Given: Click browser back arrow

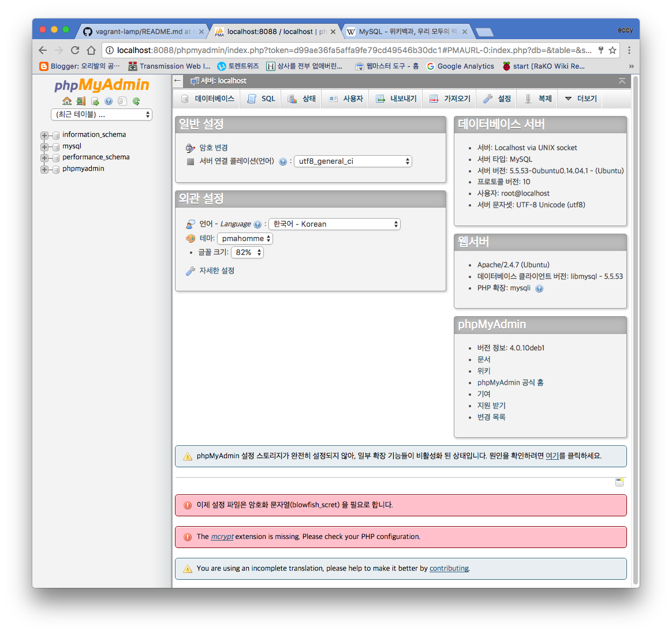Looking at the screenshot, I should pos(42,50).
